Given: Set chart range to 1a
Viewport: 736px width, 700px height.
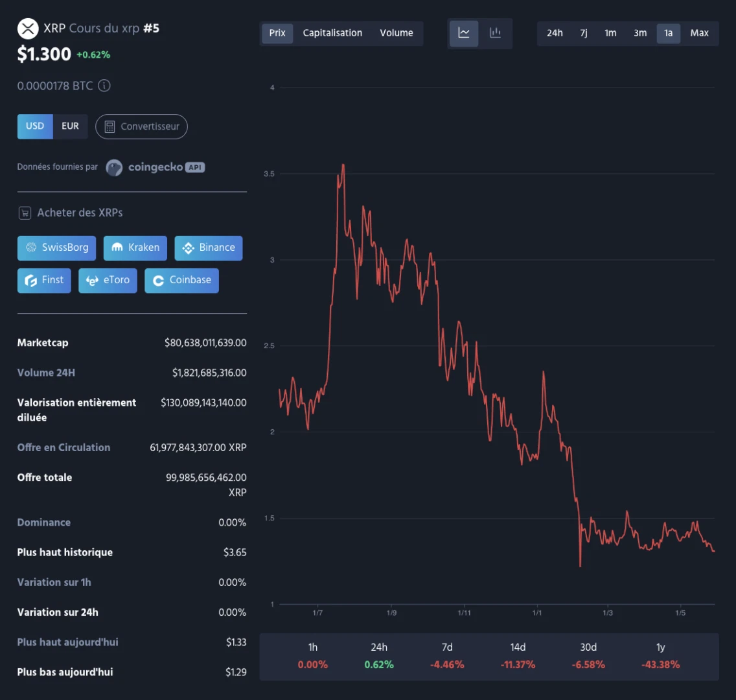Looking at the screenshot, I should (669, 33).
